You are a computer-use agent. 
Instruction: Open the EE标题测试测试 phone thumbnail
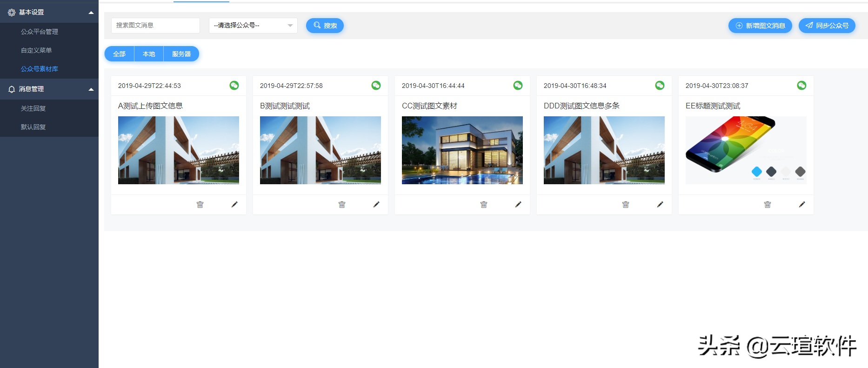coord(746,150)
